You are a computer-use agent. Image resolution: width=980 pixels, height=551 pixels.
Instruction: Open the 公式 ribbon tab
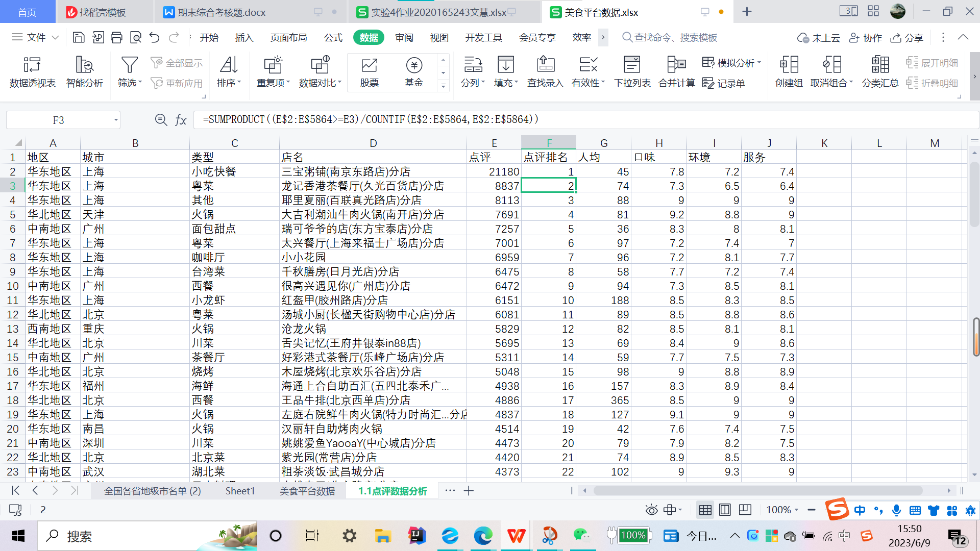coord(333,38)
